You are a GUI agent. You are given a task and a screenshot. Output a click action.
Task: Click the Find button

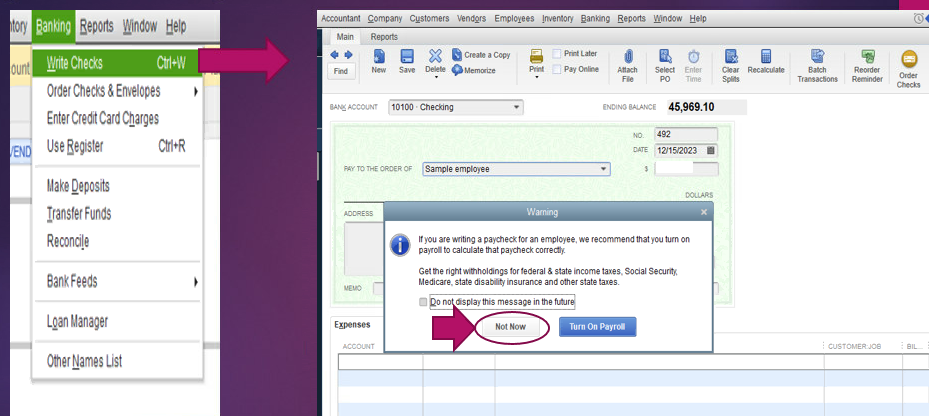coord(341,71)
